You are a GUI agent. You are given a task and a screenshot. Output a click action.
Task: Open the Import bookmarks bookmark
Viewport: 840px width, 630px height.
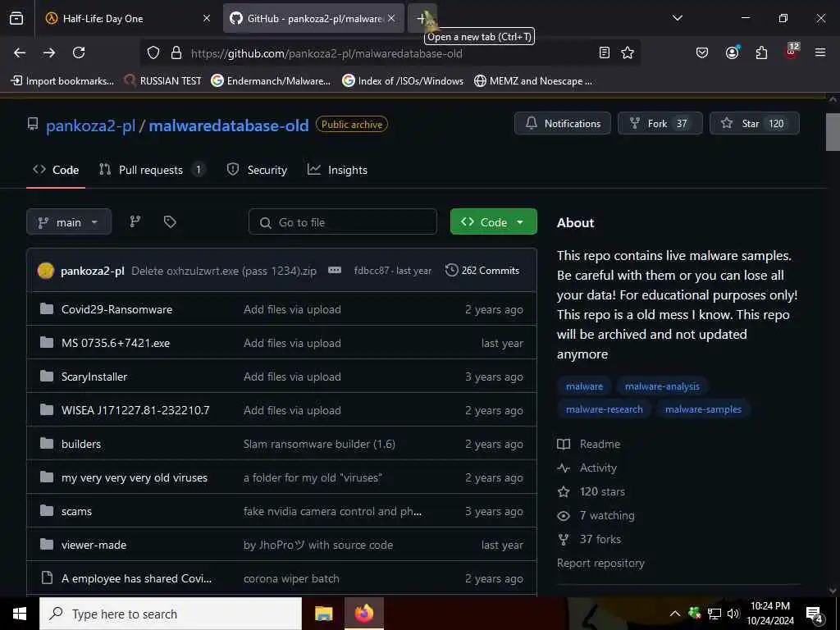click(63, 81)
